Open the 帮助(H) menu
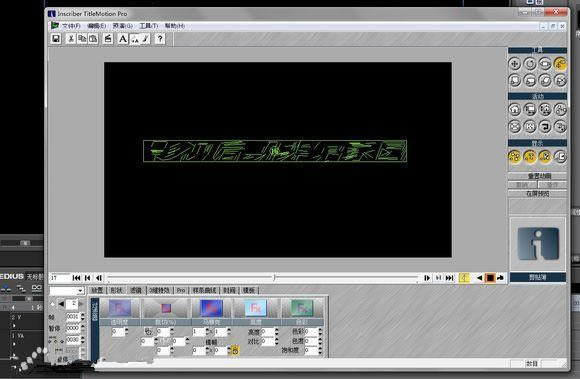Viewport: 580px width, 379px height. click(x=175, y=26)
